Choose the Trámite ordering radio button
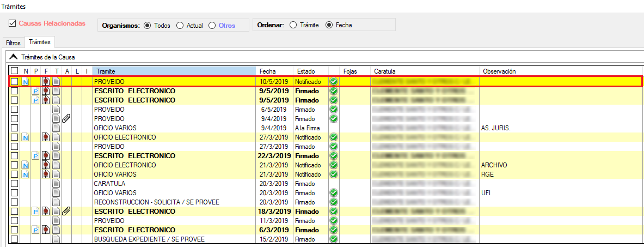 tap(293, 25)
